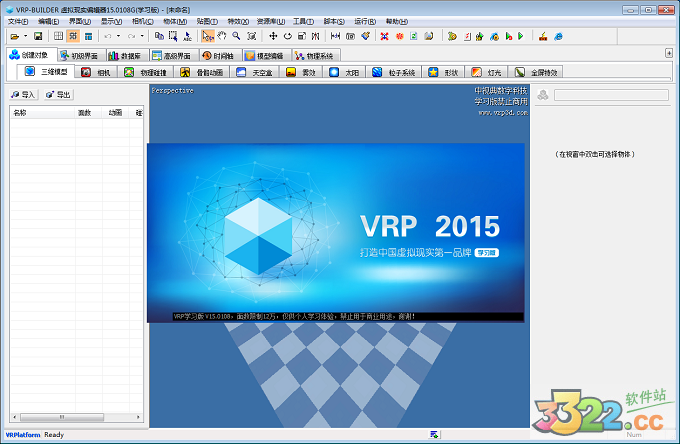The height and width of the screenshot is (444, 680).
Task: Click the green play with red stop icon
Action: [509, 36]
